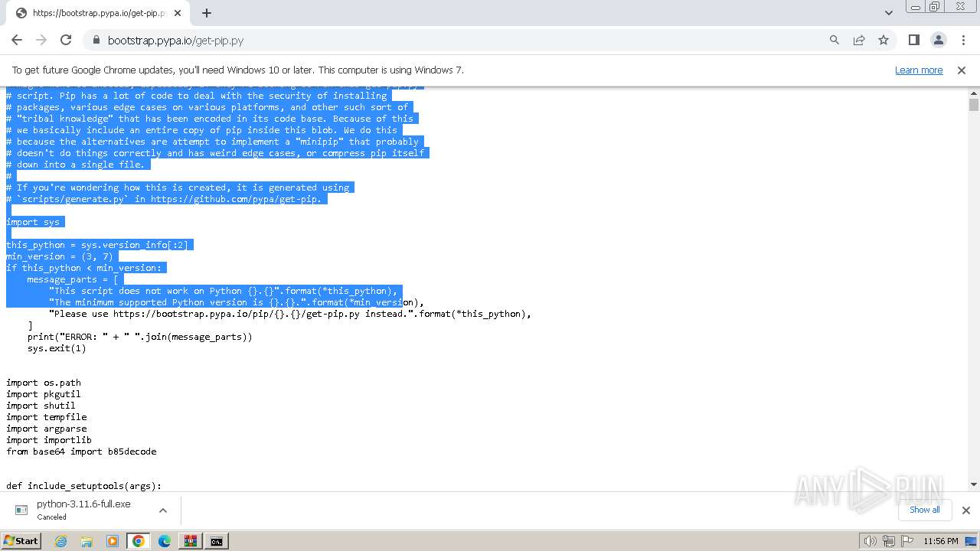The height and width of the screenshot is (551, 980).
Task: Click the 'def include_setuptools(args):' line
Action: (84, 486)
